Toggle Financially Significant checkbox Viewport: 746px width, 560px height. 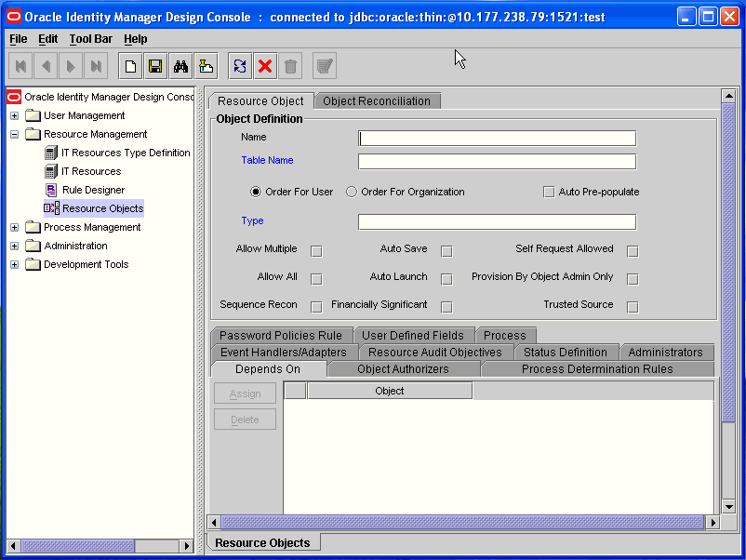[x=446, y=307]
